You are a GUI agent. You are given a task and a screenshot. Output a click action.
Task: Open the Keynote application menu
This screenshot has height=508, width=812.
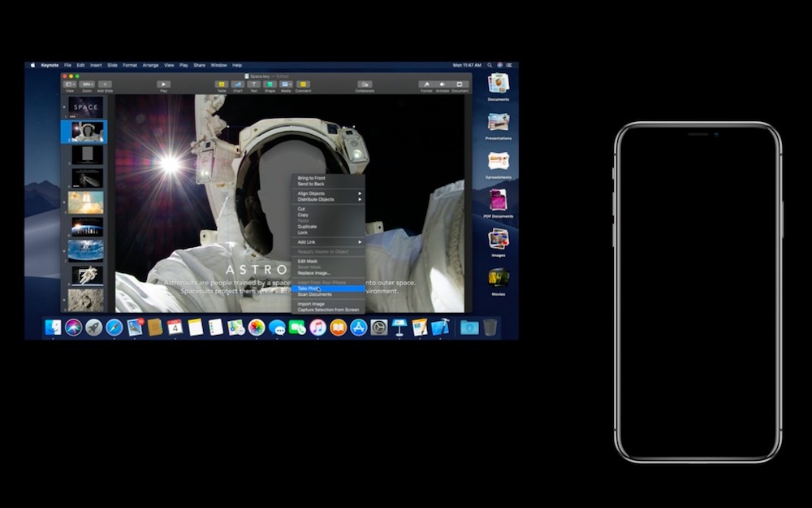tap(50, 65)
